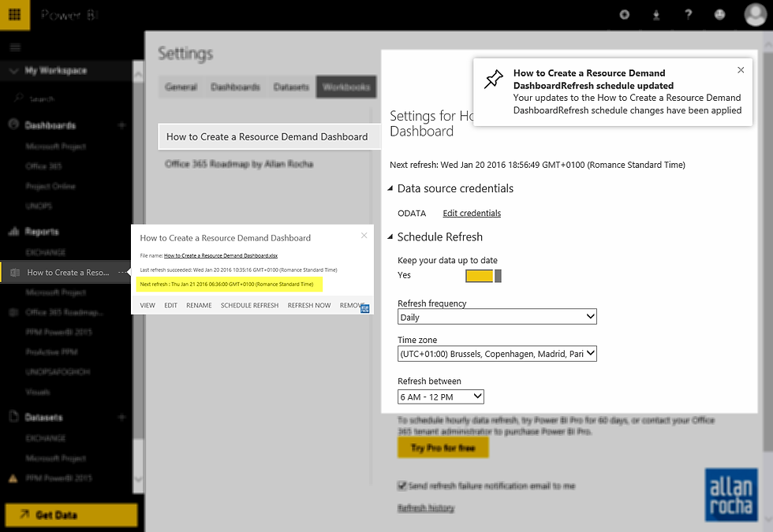Viewport: 773px width, 532px height.
Task: Select Office 365 Roadmap by Allan Rocha workbook
Action: pos(239,164)
